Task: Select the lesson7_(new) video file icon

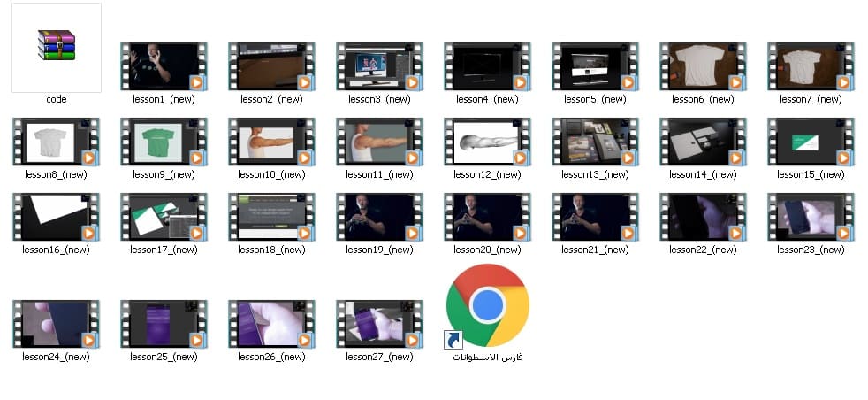Action: click(811, 67)
